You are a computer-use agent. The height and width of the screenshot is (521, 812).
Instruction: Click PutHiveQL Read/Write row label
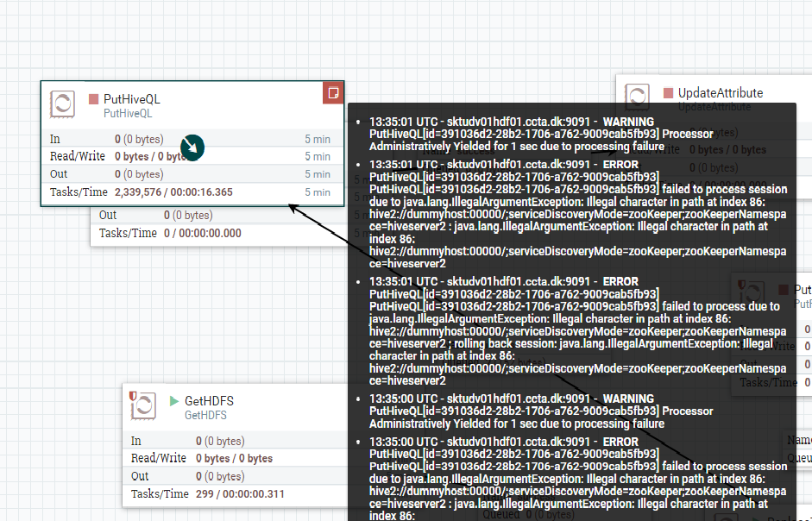point(77,156)
